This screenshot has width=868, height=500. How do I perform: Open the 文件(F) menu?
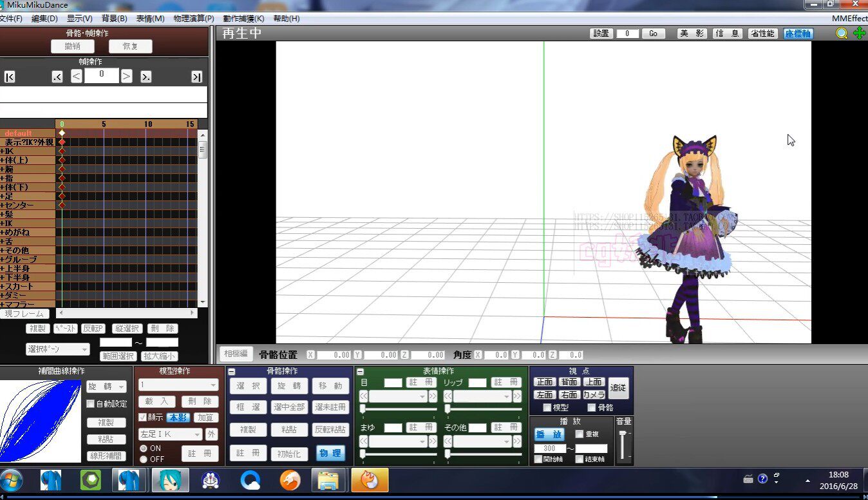click(11, 19)
